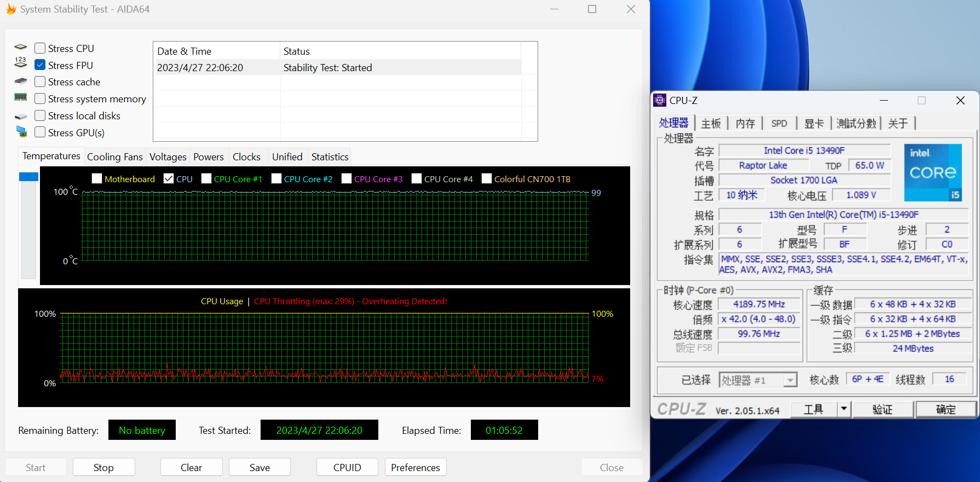Switch to the Cooling Fans tab
The width and height of the screenshot is (980, 482).
point(115,157)
